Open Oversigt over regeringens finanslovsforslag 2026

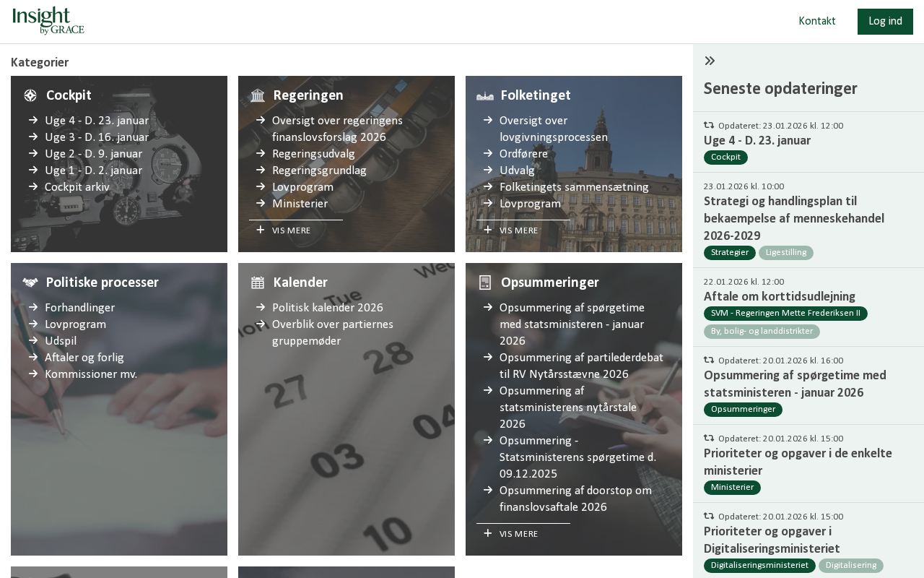tap(337, 129)
